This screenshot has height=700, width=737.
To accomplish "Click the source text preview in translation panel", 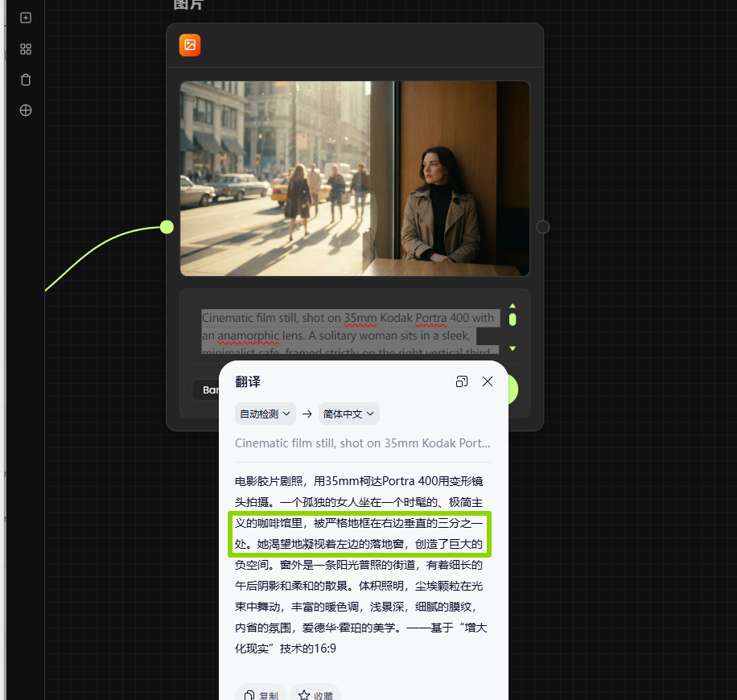I will (x=362, y=443).
